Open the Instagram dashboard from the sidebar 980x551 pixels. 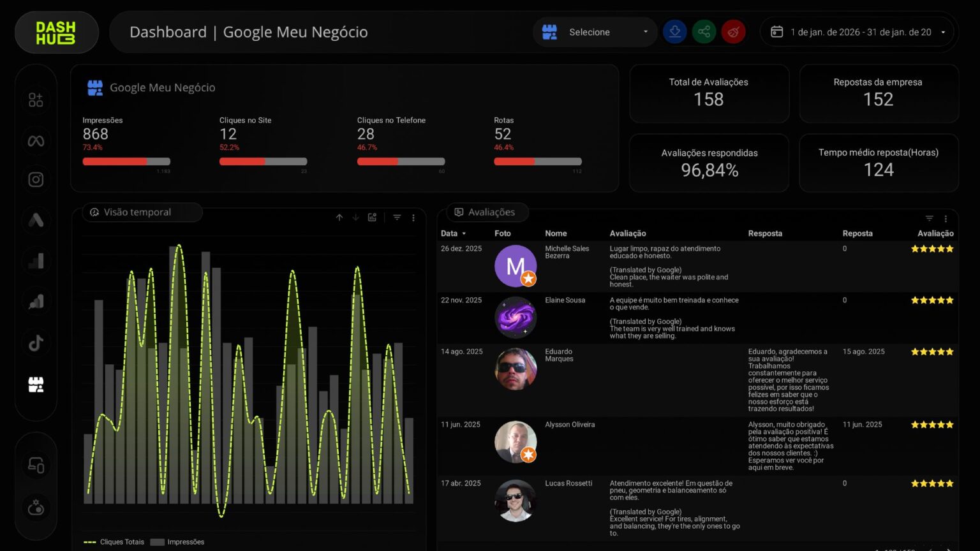click(x=36, y=180)
